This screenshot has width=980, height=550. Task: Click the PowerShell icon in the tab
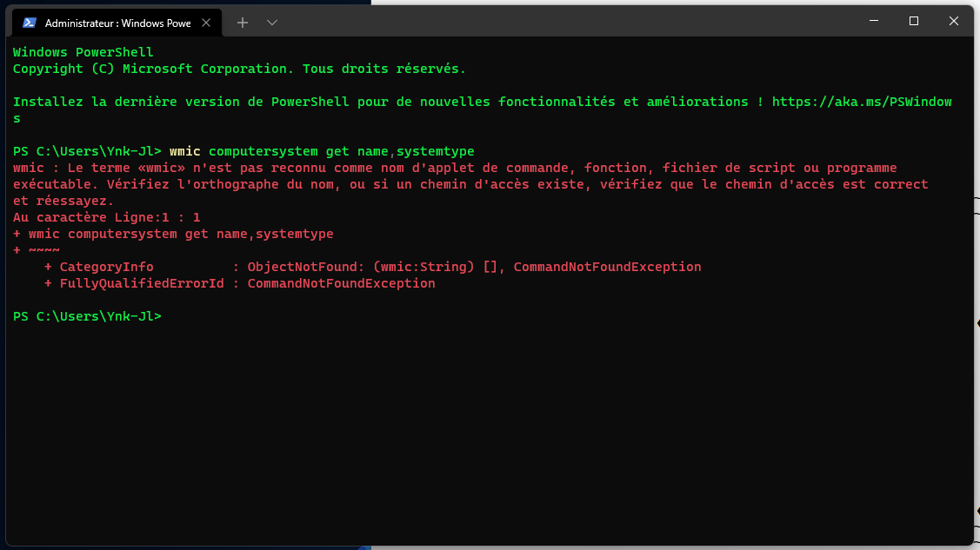point(30,23)
